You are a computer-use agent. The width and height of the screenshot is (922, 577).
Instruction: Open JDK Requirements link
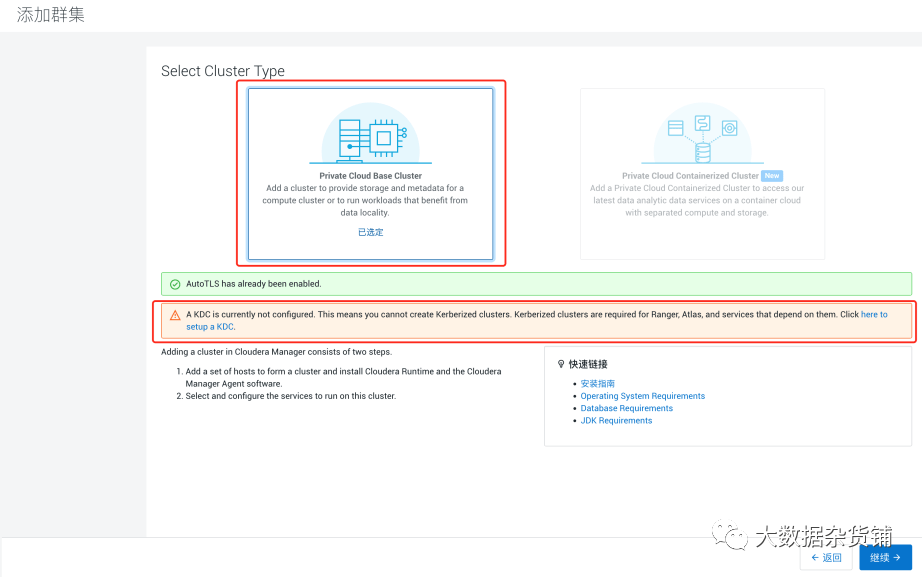[x=616, y=421]
